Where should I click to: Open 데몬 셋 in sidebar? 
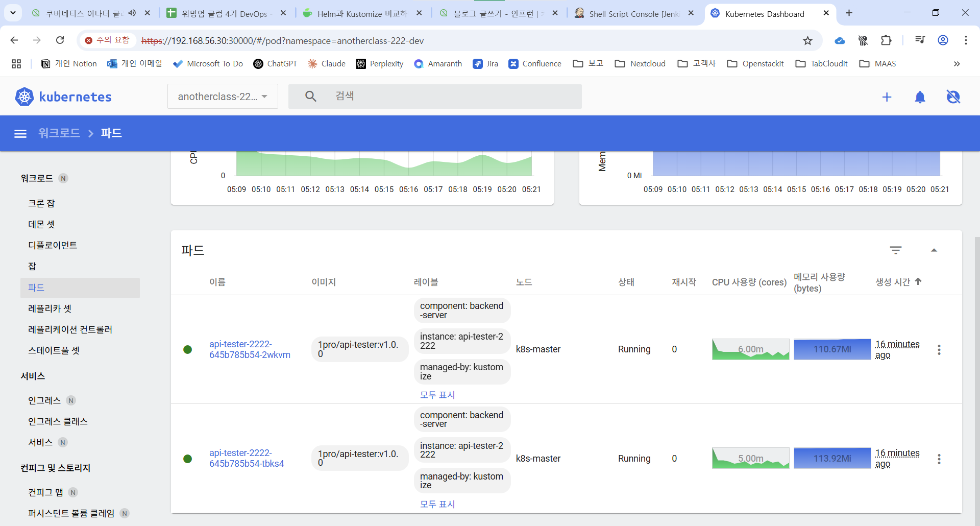click(x=41, y=224)
